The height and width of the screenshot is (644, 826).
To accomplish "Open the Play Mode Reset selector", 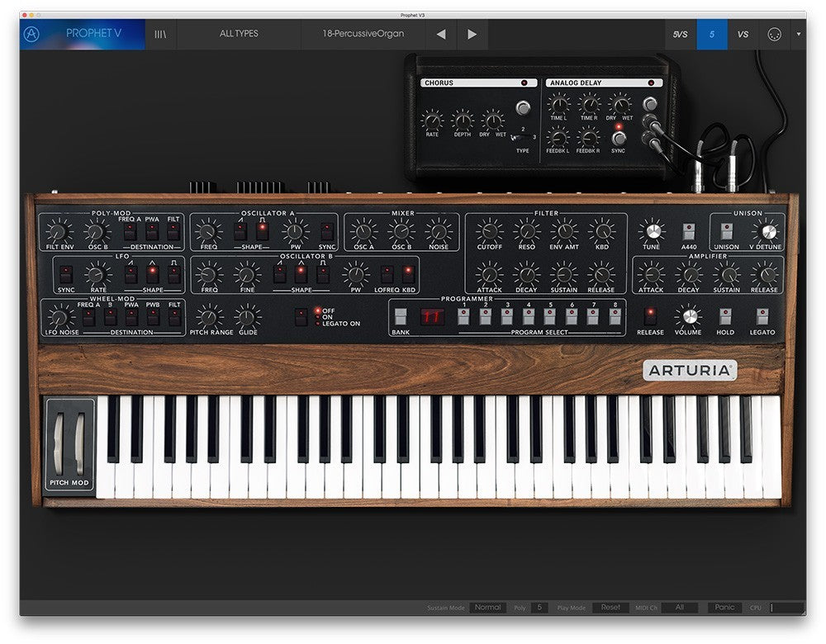I will [x=610, y=608].
